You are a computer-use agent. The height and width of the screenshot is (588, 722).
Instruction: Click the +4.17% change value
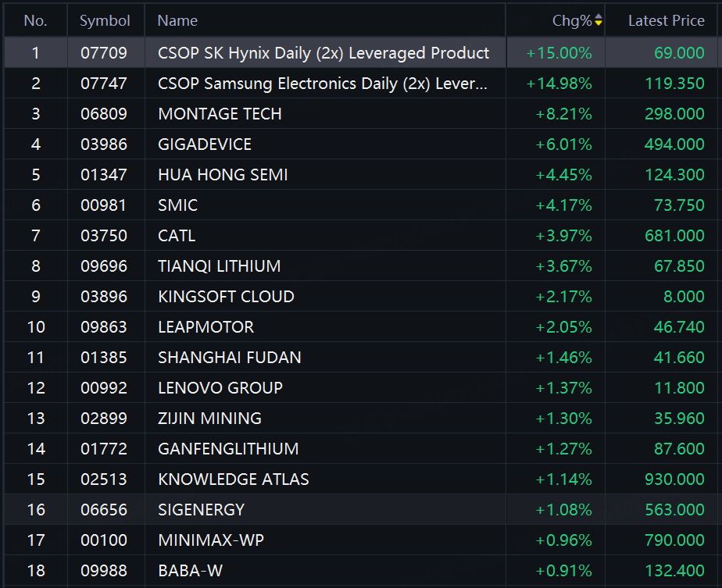pyautogui.click(x=563, y=205)
